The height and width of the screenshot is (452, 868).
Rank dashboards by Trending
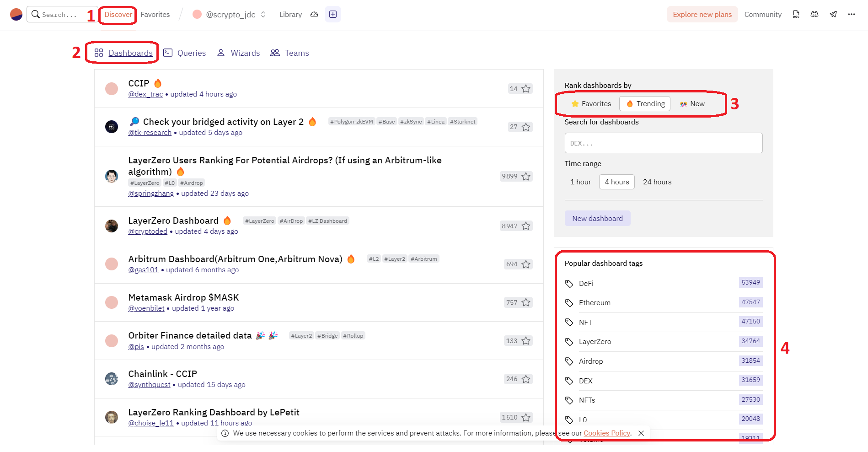tap(645, 104)
